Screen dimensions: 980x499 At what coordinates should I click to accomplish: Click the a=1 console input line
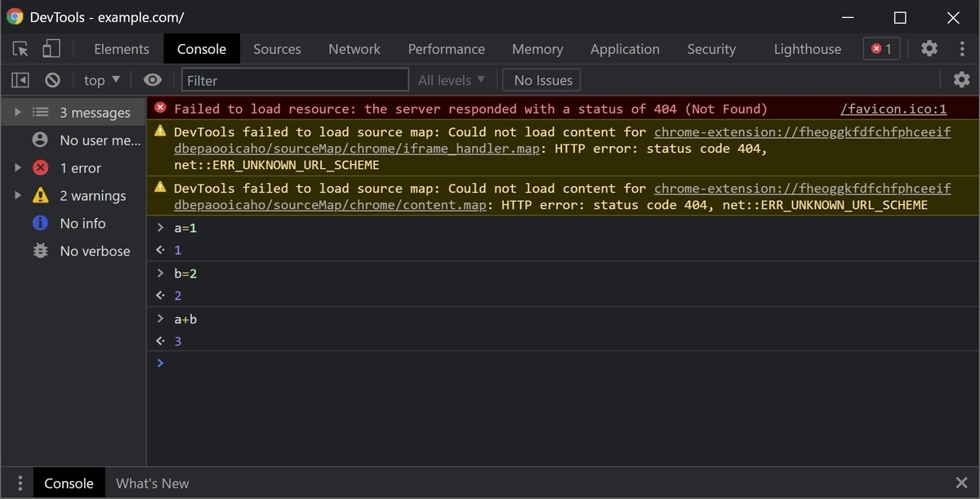[563, 228]
